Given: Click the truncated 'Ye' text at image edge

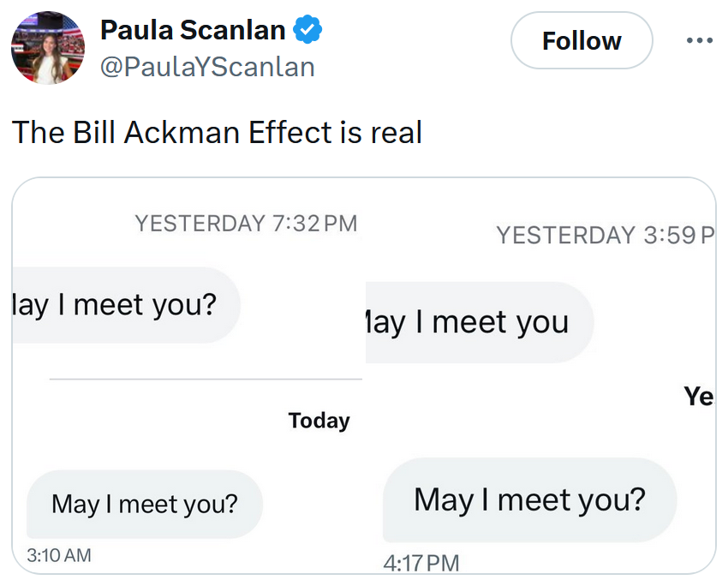Looking at the screenshot, I should tap(701, 397).
